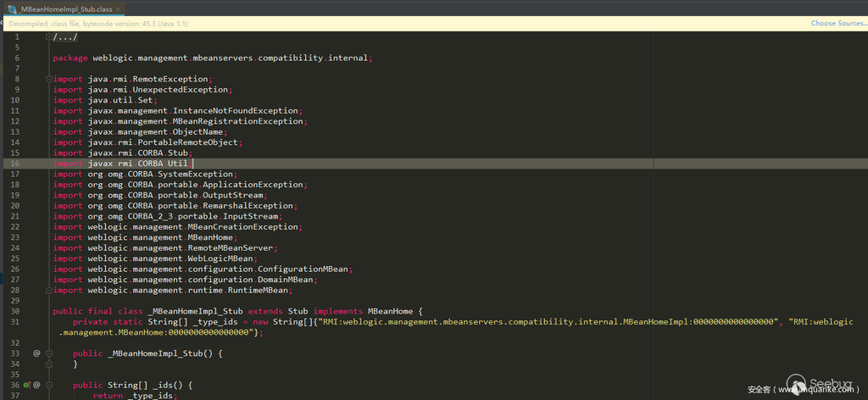Viewport: 868px width, 400px height.
Task: Click the RuntimeMBean import line
Action: pyautogui.click(x=173, y=290)
